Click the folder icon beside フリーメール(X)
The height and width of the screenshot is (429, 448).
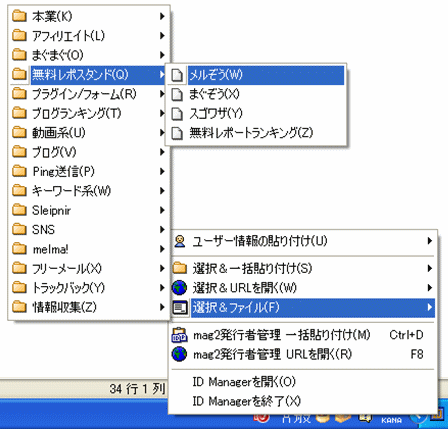(x=19, y=268)
